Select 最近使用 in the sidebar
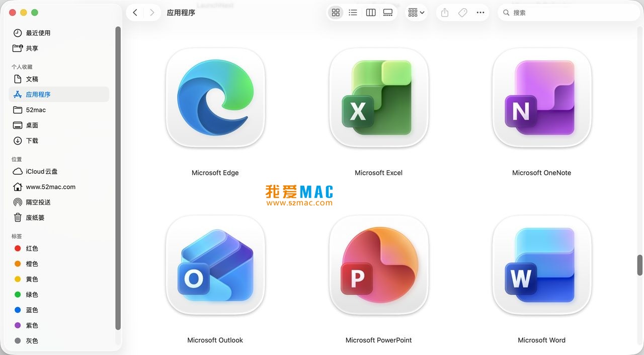 click(x=37, y=33)
